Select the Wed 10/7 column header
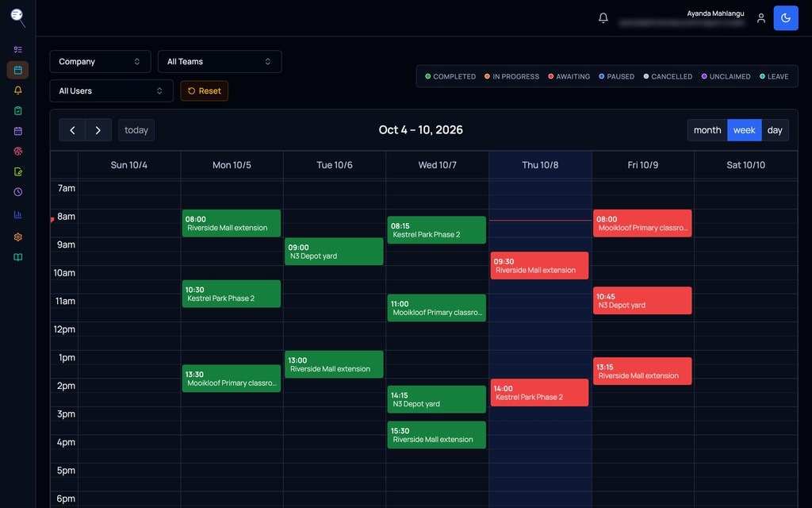Image resolution: width=812 pixels, height=508 pixels. click(x=437, y=165)
